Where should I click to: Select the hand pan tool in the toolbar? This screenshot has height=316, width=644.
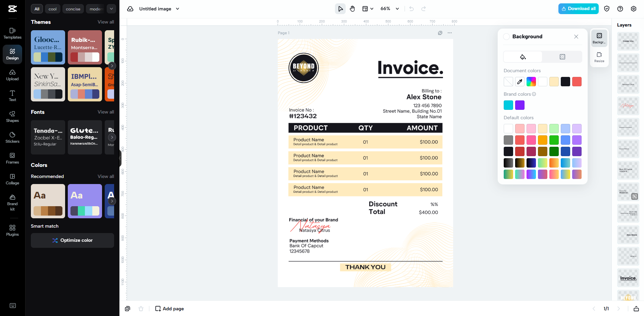tap(352, 8)
